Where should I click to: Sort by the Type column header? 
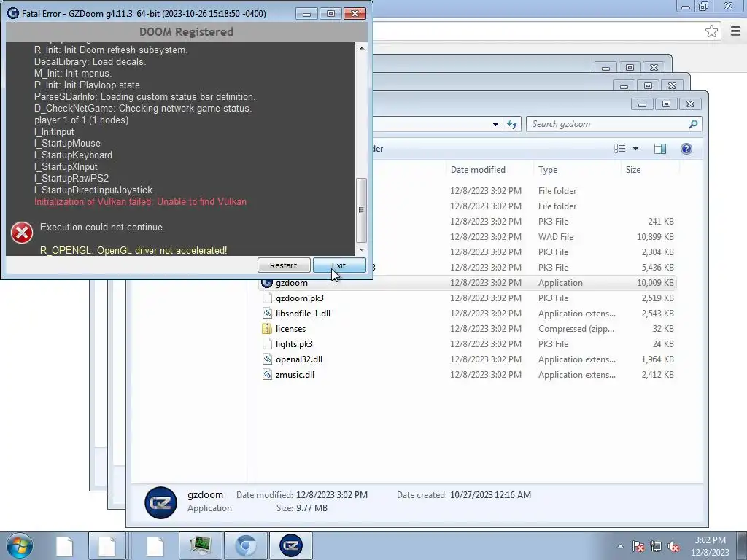[548, 169]
